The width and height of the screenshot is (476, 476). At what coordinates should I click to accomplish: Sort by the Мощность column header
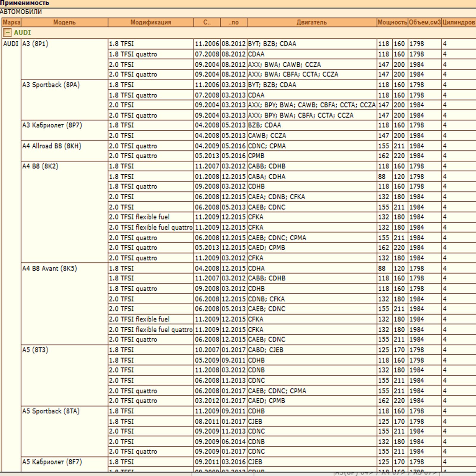(392, 22)
